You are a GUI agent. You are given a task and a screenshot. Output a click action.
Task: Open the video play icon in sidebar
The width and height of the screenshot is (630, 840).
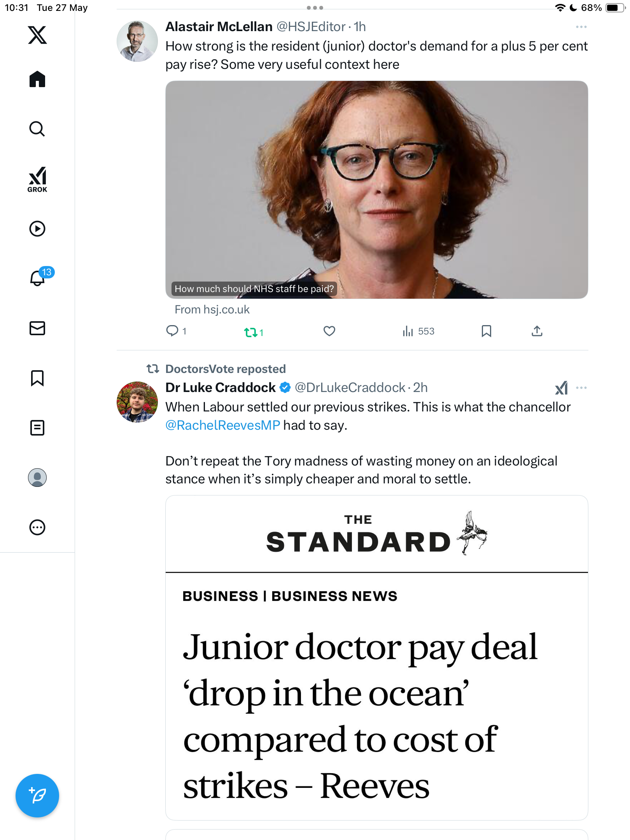coord(37,229)
